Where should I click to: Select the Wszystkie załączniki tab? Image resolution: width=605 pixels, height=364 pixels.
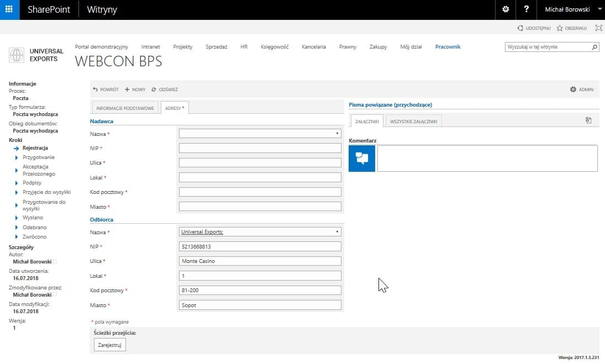[x=414, y=122]
